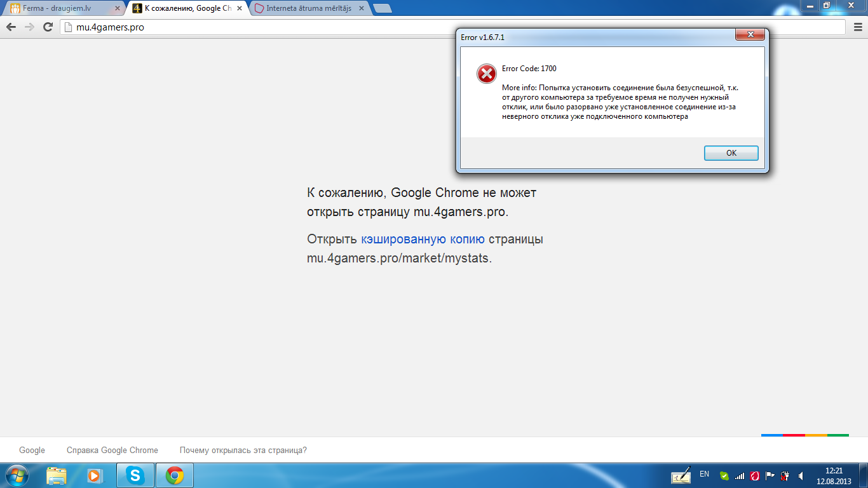Open the Справка Google Chrome help link
Image resolution: width=868 pixels, height=488 pixels.
tap(112, 450)
